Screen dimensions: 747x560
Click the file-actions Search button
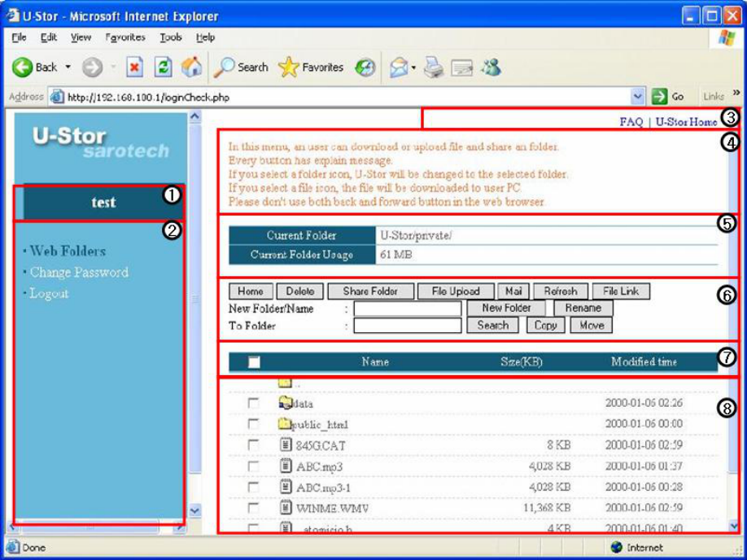tap(492, 326)
